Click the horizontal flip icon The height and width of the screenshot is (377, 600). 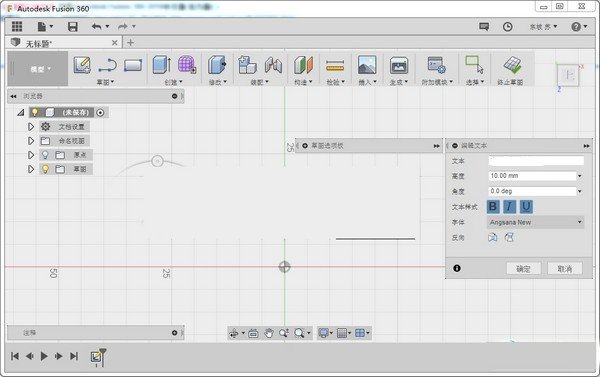(x=492, y=238)
